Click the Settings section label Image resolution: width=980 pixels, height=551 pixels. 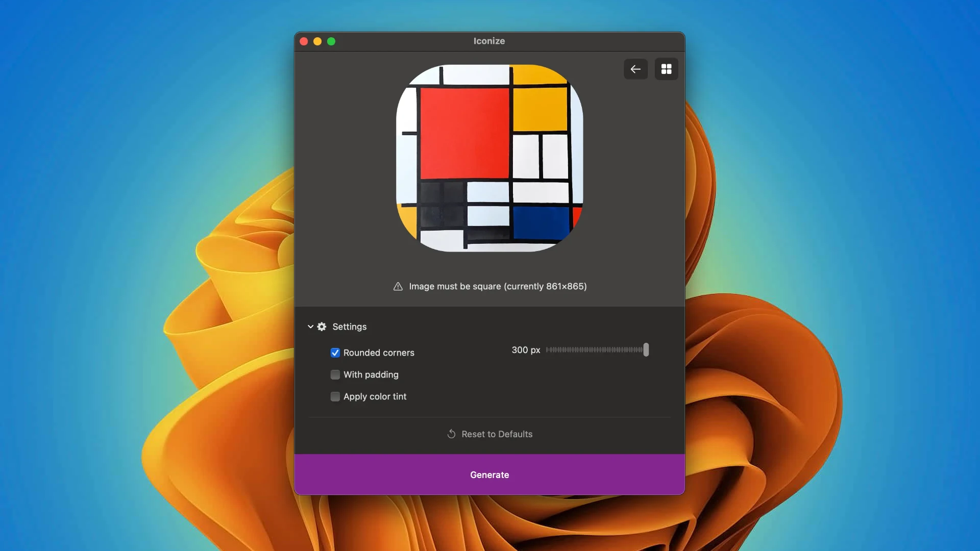pyautogui.click(x=349, y=327)
